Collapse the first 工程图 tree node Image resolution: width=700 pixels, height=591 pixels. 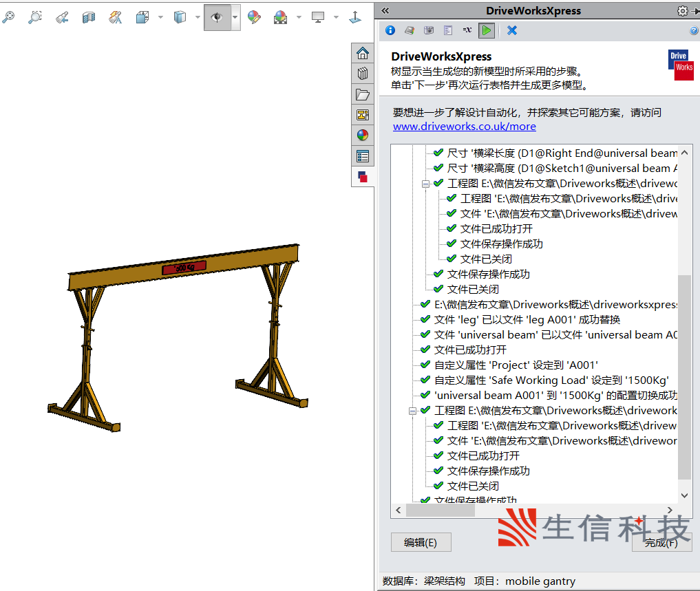[x=425, y=184]
